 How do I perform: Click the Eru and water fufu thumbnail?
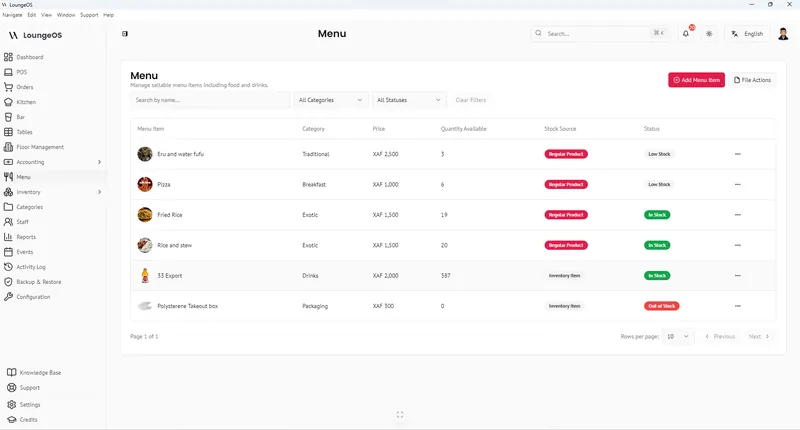[145, 154]
